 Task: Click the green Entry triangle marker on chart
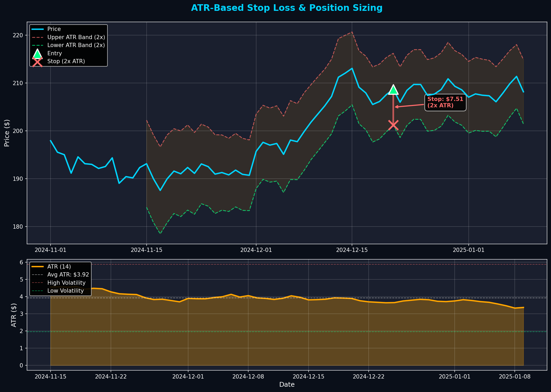[393, 90]
